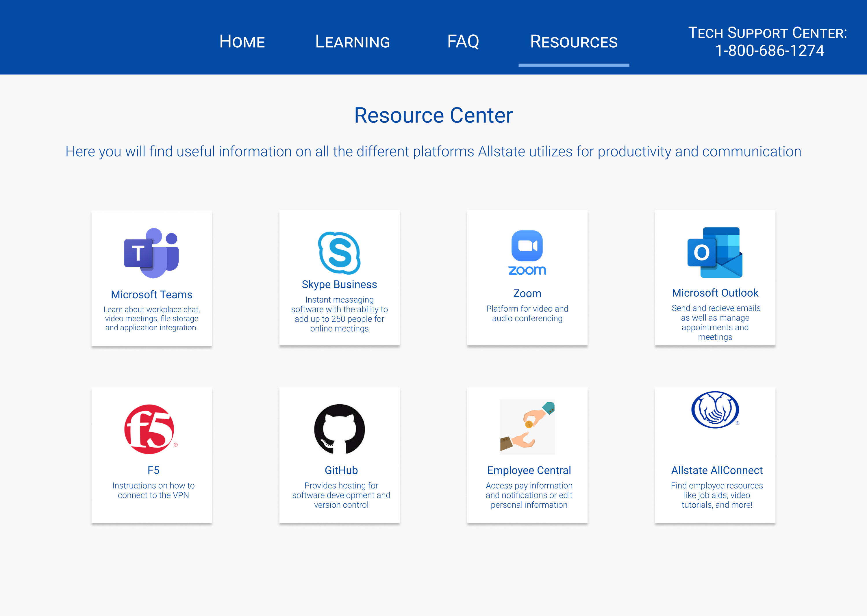Screen dimensions: 867x616
Task: Go to the Home navigation tab
Action: point(242,42)
